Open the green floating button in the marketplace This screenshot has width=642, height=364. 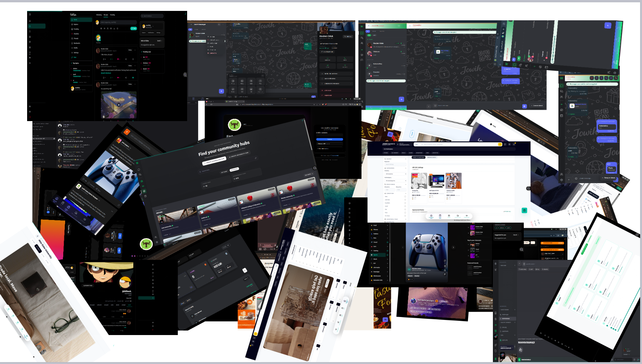pos(525,211)
